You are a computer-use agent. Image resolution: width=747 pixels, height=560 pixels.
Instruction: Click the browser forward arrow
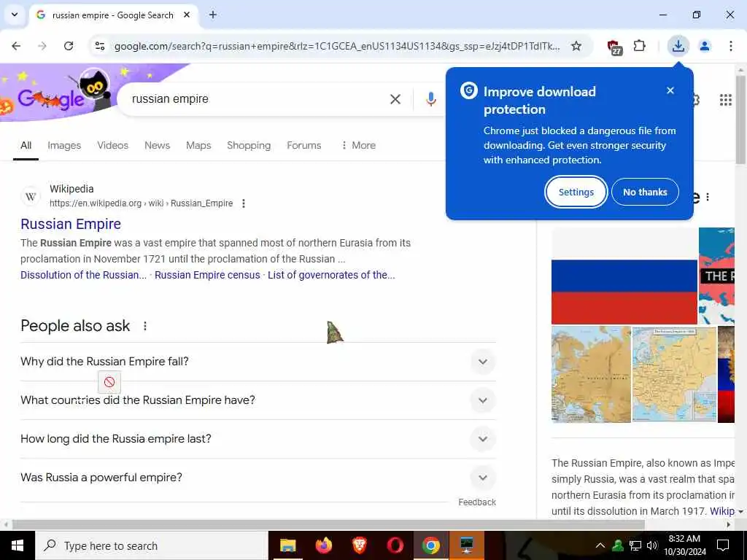point(42,46)
